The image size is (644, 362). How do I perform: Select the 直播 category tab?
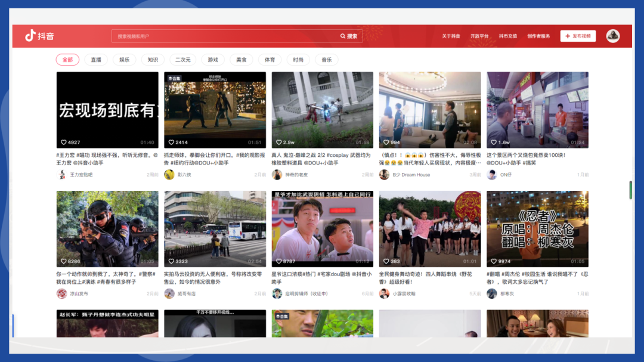coord(95,60)
